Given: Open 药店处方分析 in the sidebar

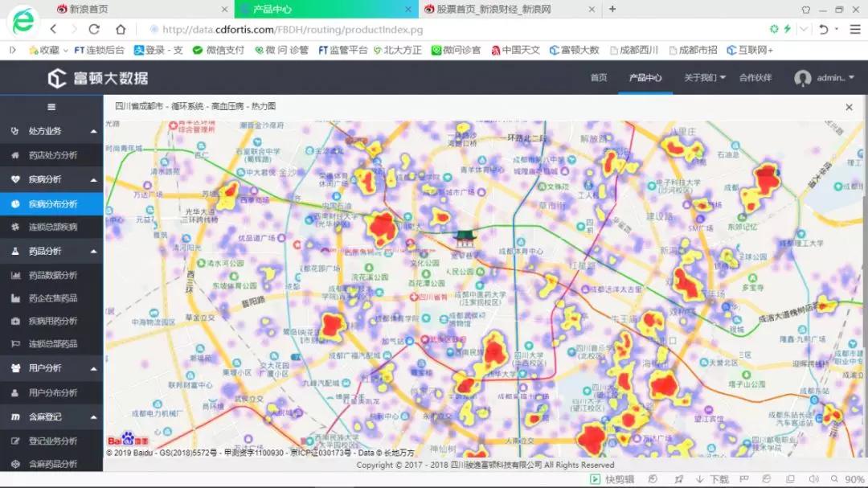Looking at the screenshot, I should tap(53, 155).
